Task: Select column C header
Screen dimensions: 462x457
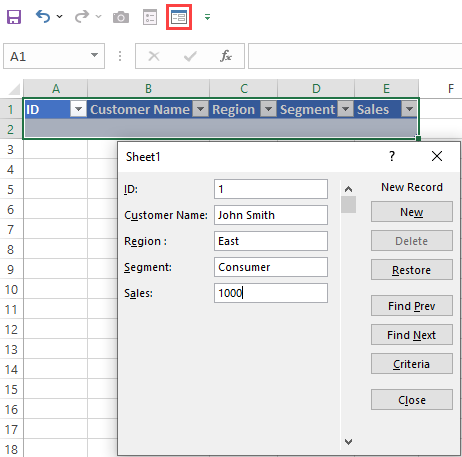Action: click(244, 89)
